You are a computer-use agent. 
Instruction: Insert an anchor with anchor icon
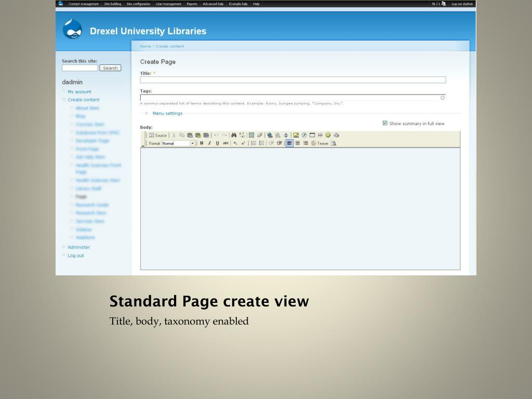tap(286, 135)
